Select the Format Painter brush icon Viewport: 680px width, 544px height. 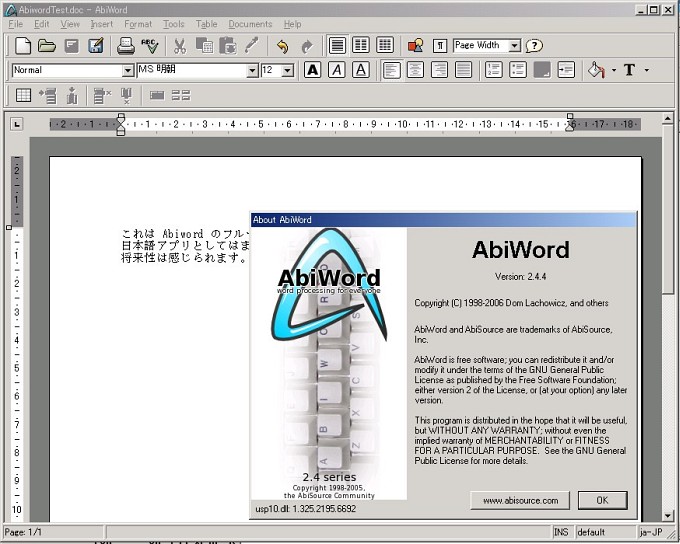[252, 45]
